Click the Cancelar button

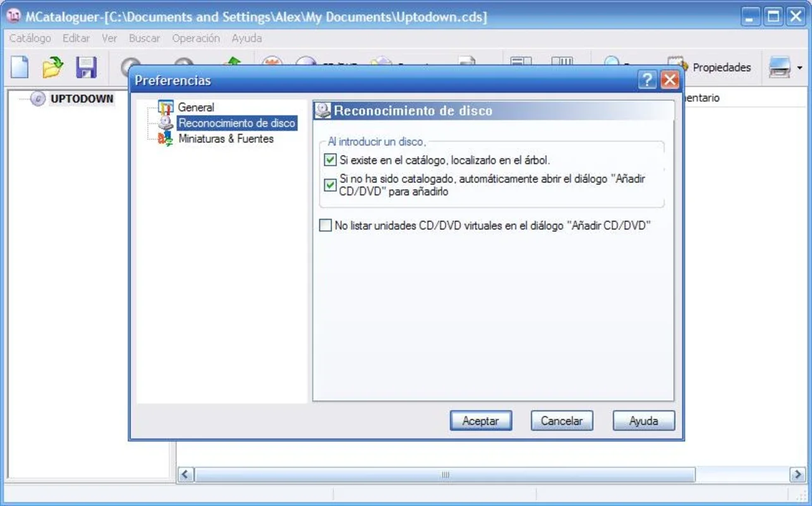click(562, 421)
